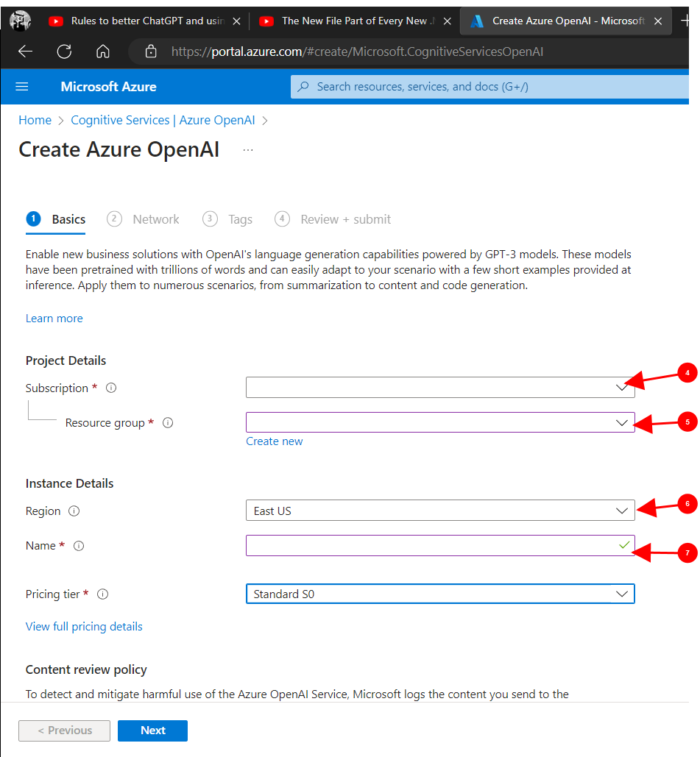Screen dimensions: 700x757
Task: Open View full pricing details link
Action: coord(84,627)
